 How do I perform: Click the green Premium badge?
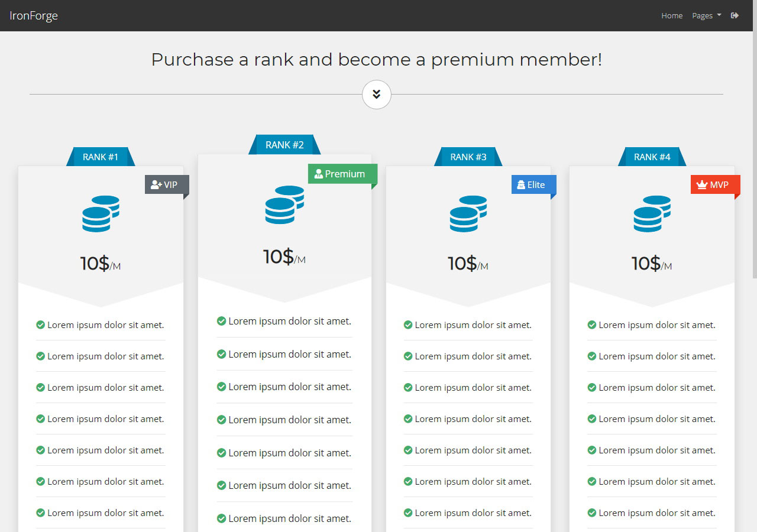[342, 174]
